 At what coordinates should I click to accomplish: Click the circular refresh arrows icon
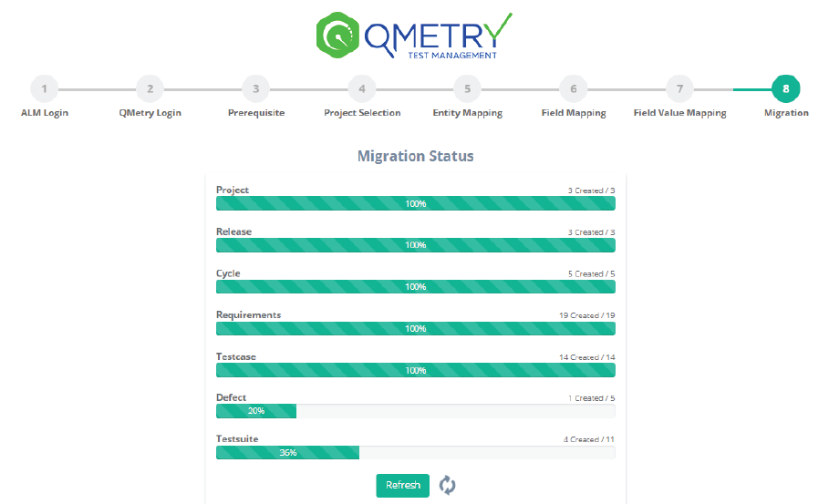tap(447, 485)
